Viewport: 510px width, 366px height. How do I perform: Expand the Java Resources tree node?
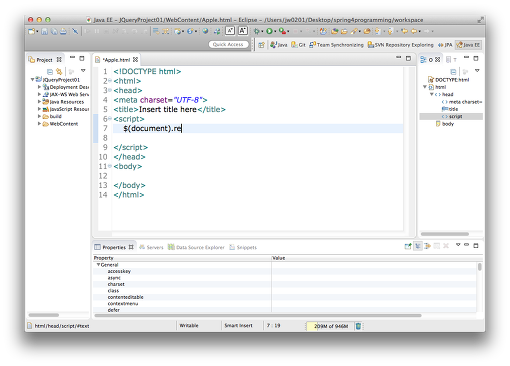(x=39, y=102)
